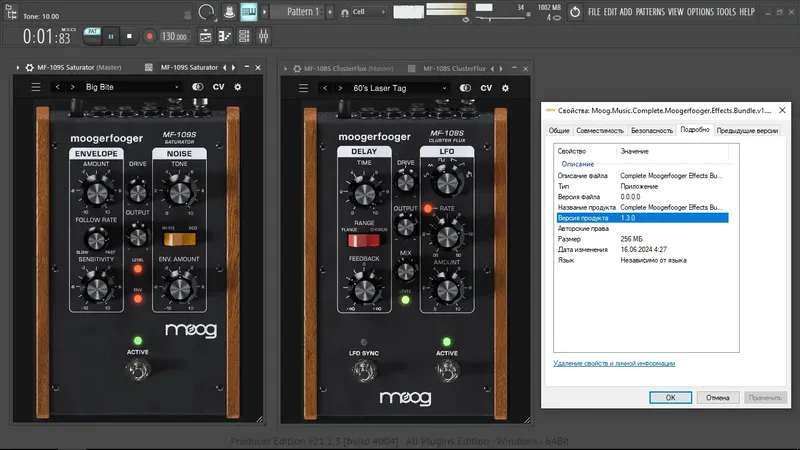Screen dimensions: 800x450
Task: Toggle A/B compare in Saturator
Action: point(197,87)
